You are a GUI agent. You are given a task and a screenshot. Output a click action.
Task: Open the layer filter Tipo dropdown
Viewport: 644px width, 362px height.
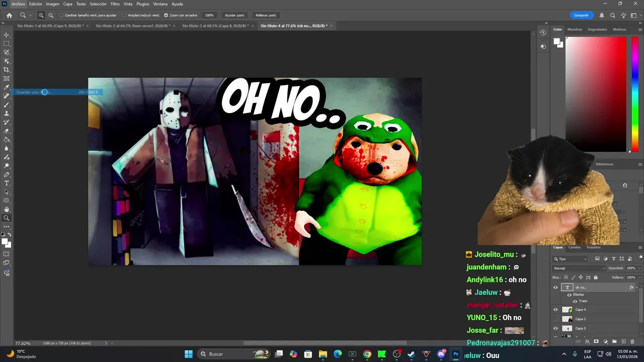(570, 259)
